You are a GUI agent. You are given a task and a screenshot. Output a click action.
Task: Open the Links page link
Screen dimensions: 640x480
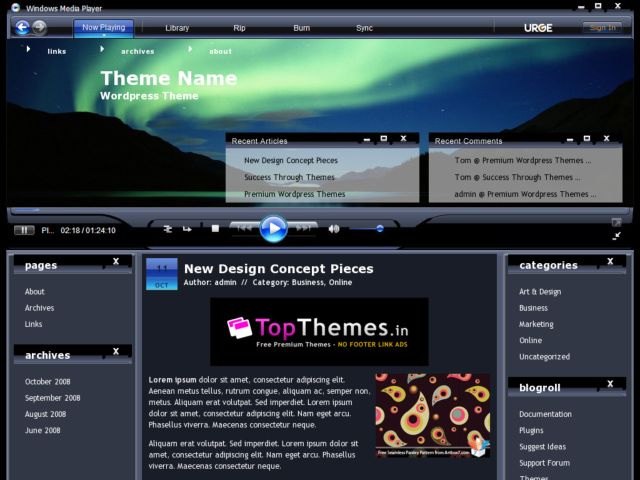click(33, 324)
